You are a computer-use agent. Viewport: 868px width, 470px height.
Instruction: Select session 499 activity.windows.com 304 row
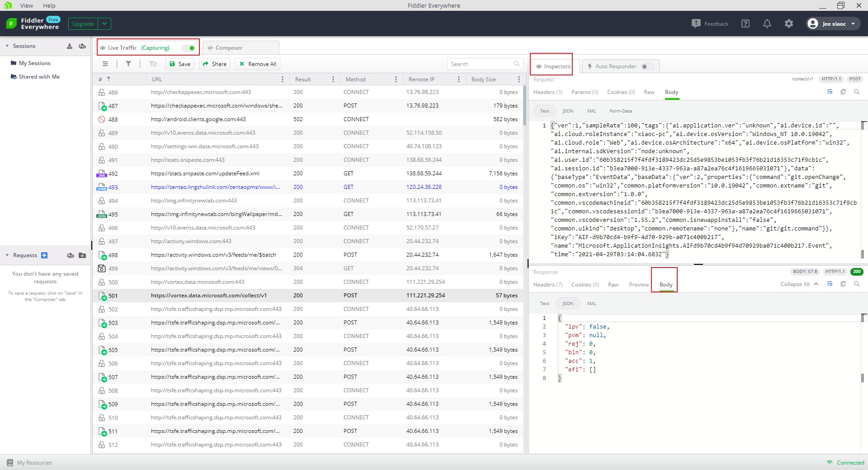coord(308,268)
